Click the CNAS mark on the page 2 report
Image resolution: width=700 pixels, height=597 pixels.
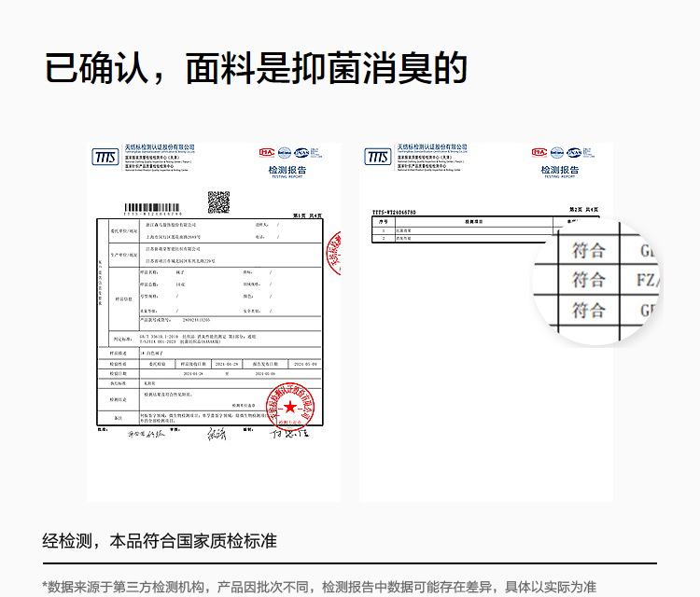click(574, 153)
